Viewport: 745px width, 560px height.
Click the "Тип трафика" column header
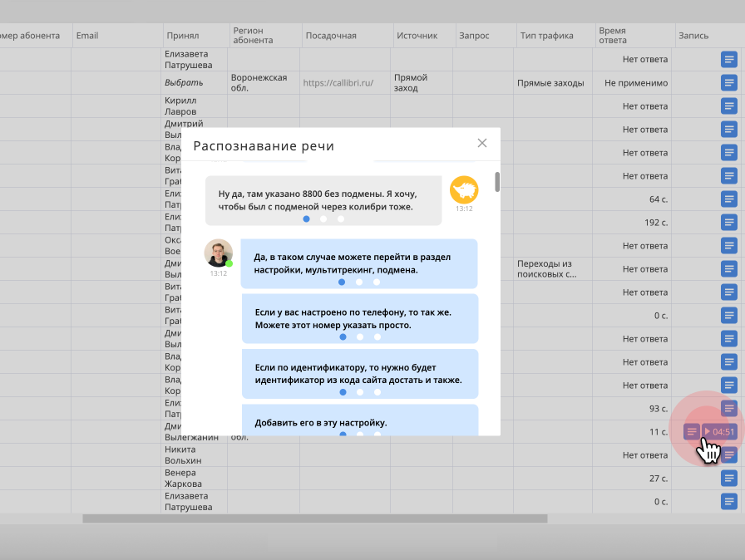click(546, 36)
